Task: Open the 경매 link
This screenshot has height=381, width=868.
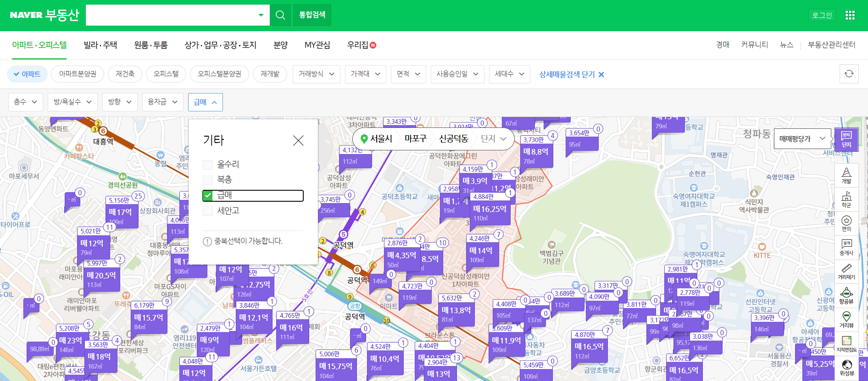Action: pyautogui.click(x=723, y=44)
